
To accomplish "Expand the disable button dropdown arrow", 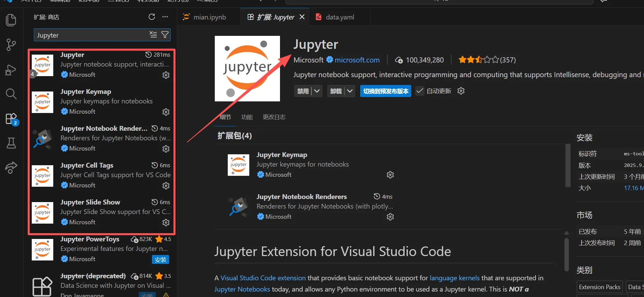I will tap(317, 91).
